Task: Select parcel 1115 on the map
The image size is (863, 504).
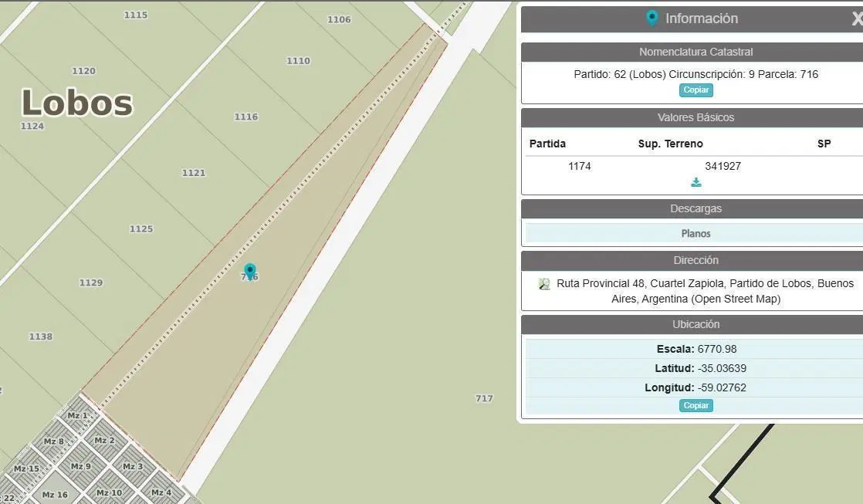Action: [x=135, y=15]
